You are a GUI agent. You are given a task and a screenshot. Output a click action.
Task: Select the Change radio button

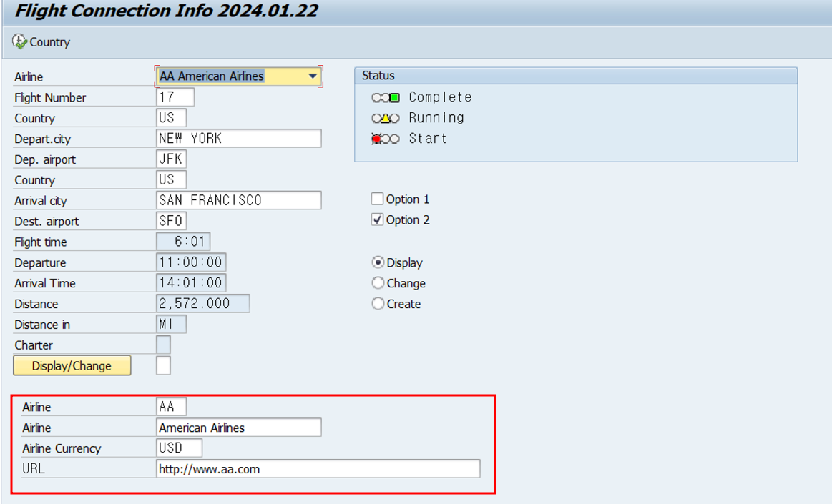[378, 283]
